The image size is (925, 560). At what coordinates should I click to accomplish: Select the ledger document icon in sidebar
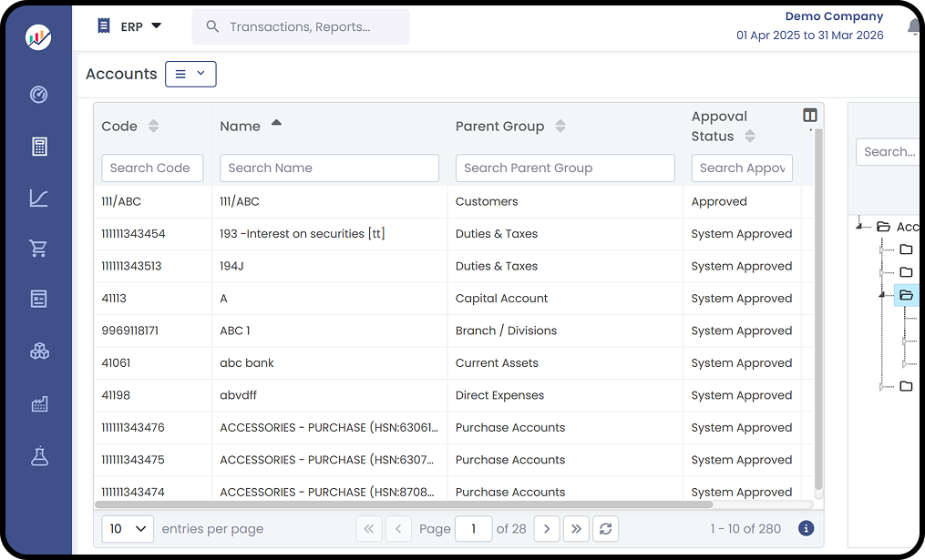[x=38, y=300]
